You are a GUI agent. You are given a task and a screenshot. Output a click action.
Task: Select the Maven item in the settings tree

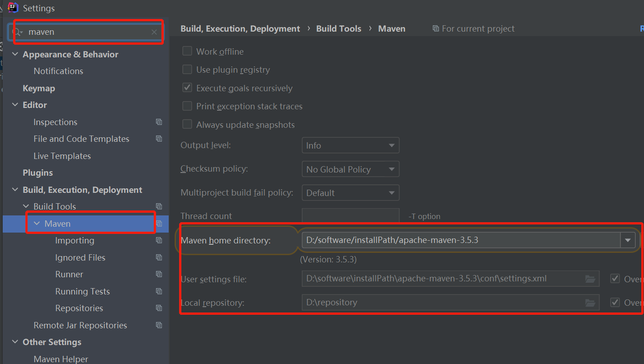(57, 224)
